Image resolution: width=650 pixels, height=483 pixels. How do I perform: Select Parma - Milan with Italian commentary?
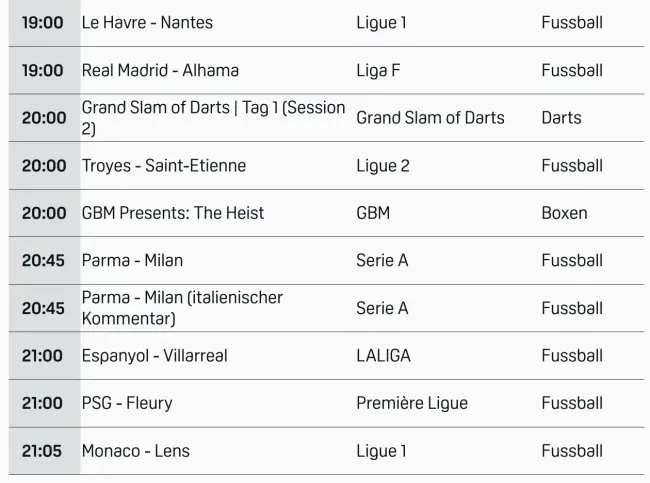coord(182,308)
